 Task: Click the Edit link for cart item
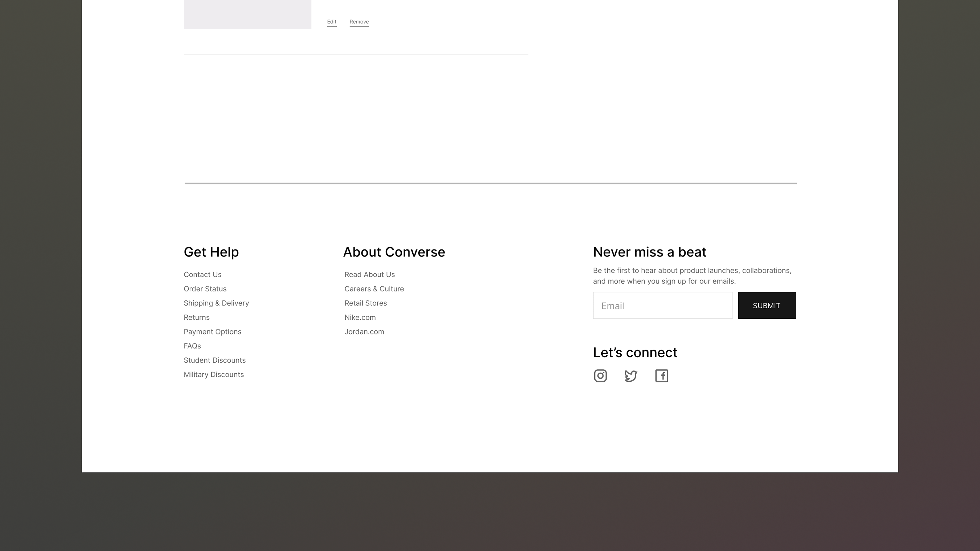[332, 22]
